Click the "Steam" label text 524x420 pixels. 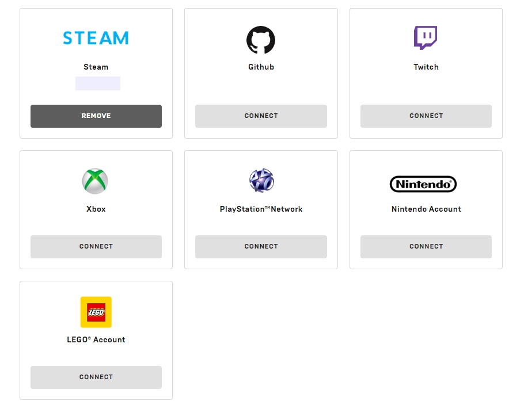[96, 67]
